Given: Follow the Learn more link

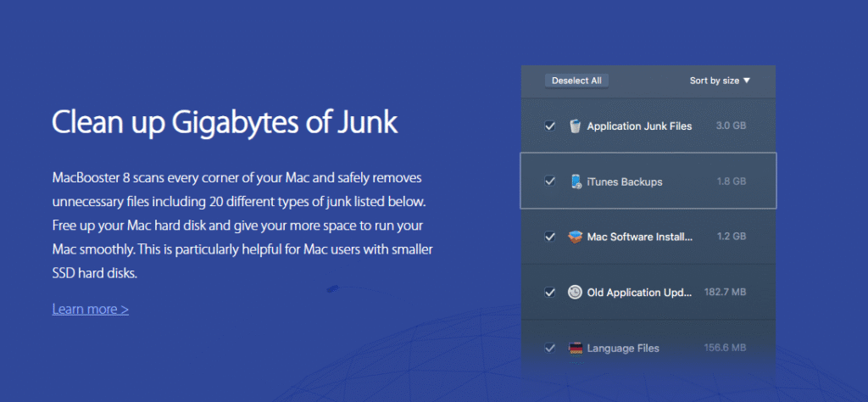Looking at the screenshot, I should click(x=90, y=309).
